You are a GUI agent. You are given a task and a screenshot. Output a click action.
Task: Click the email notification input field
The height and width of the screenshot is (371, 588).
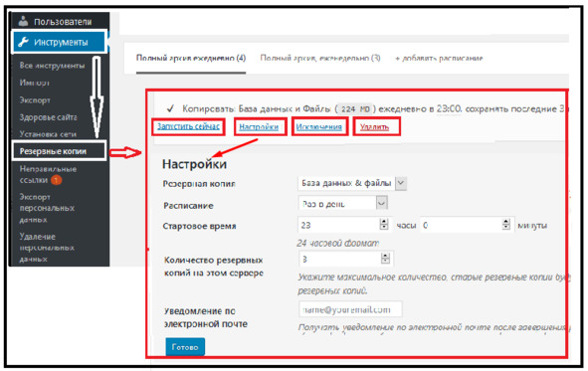point(350,309)
